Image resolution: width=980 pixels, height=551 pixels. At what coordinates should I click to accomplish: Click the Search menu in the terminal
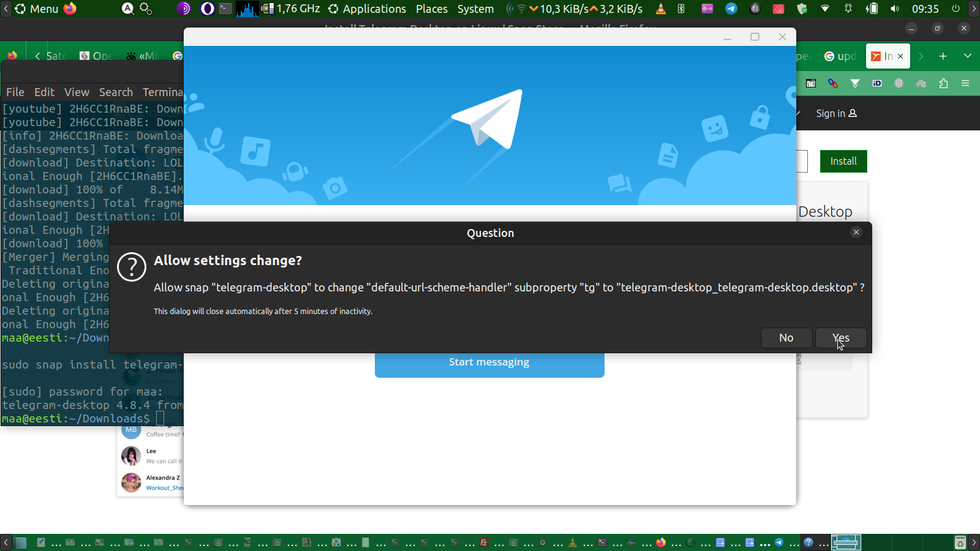116,92
